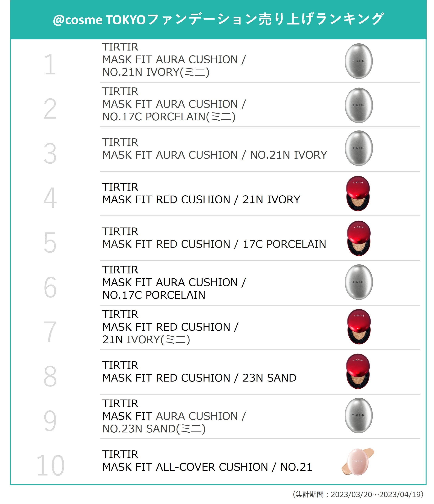
Task: Select the rank number 1 on the left
Action: (50, 64)
